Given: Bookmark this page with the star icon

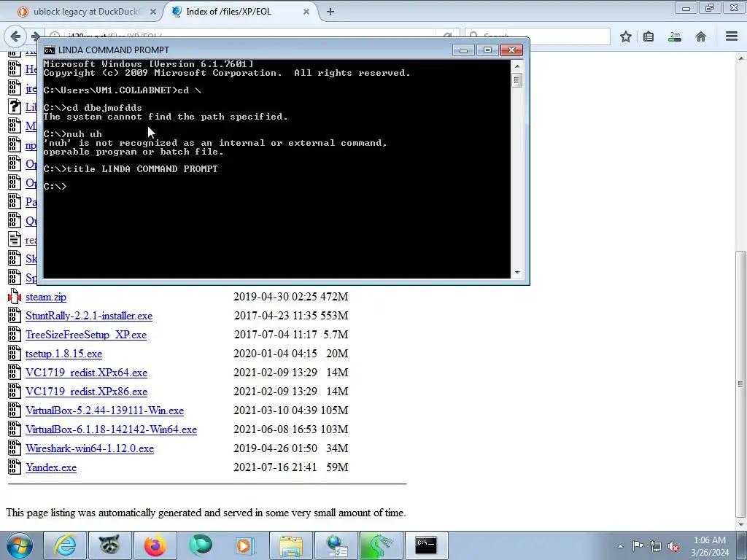Looking at the screenshot, I should 625,36.
